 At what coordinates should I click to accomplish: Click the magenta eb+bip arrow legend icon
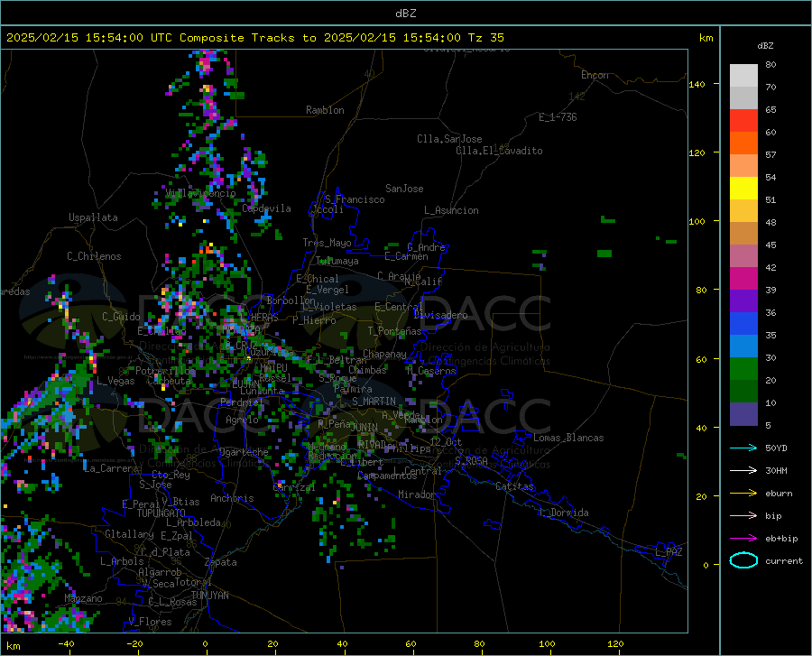pos(743,539)
